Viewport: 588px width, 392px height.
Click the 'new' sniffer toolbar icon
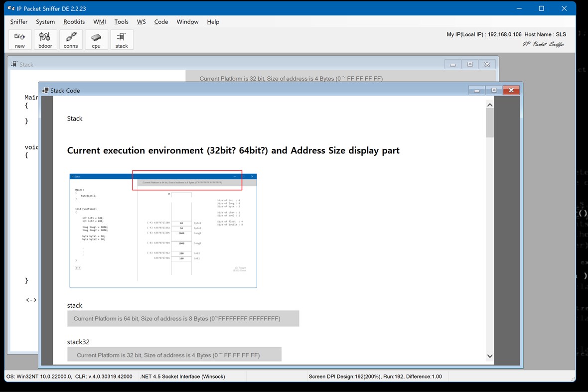(20, 40)
